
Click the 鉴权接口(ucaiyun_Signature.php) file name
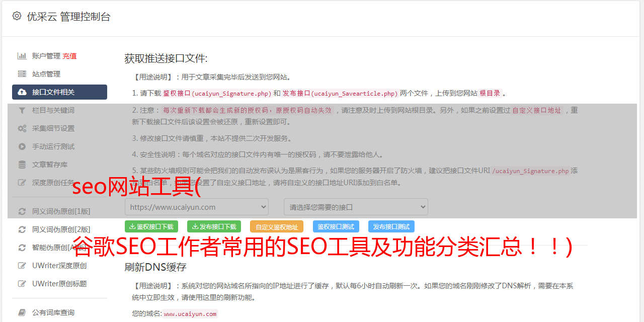pos(217,93)
